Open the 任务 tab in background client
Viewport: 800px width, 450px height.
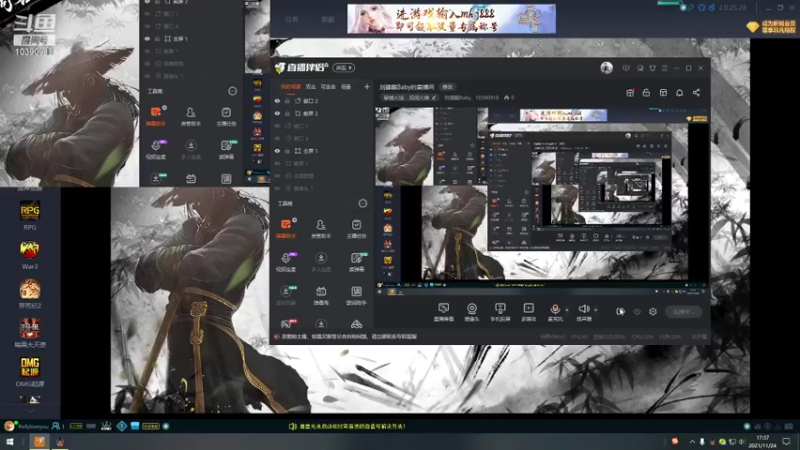coord(292,19)
